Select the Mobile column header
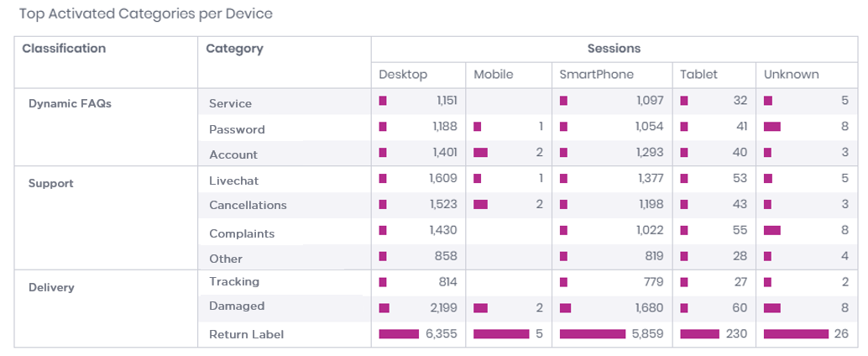 click(x=493, y=75)
